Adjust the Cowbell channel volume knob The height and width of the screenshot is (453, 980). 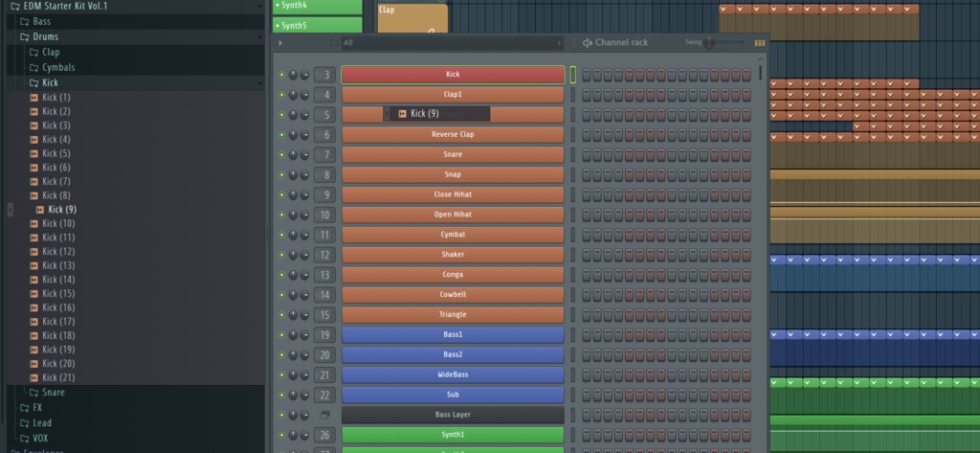(304, 295)
